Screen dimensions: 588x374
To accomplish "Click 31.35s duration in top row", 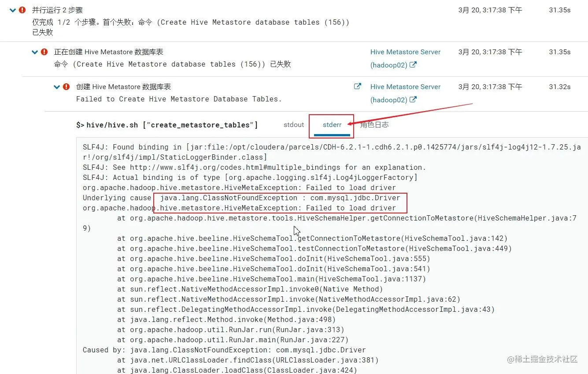I will [x=559, y=10].
